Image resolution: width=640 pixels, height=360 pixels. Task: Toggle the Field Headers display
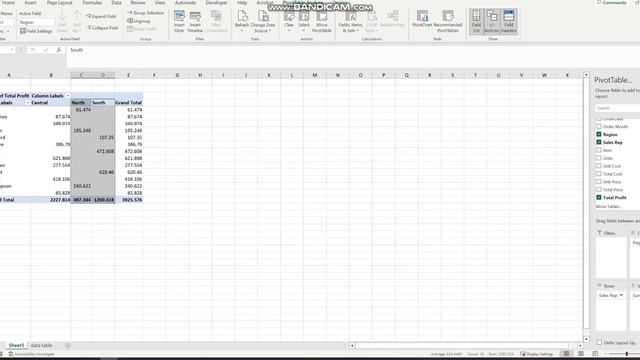(509, 22)
